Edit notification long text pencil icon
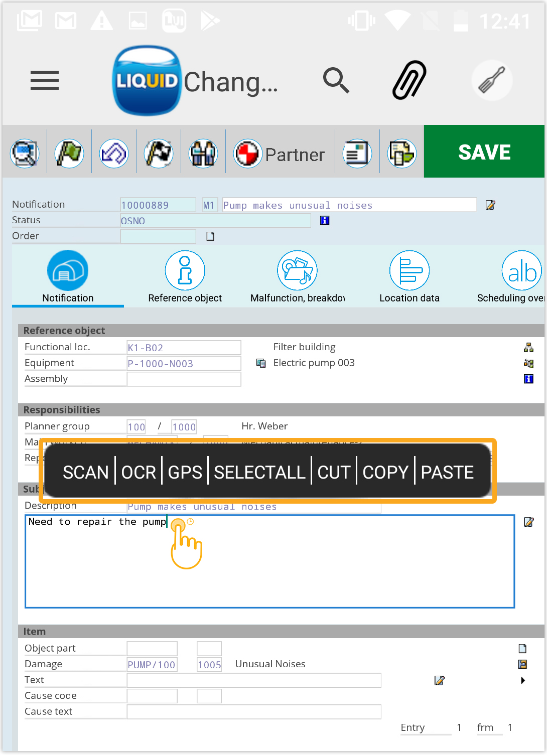 click(x=490, y=205)
